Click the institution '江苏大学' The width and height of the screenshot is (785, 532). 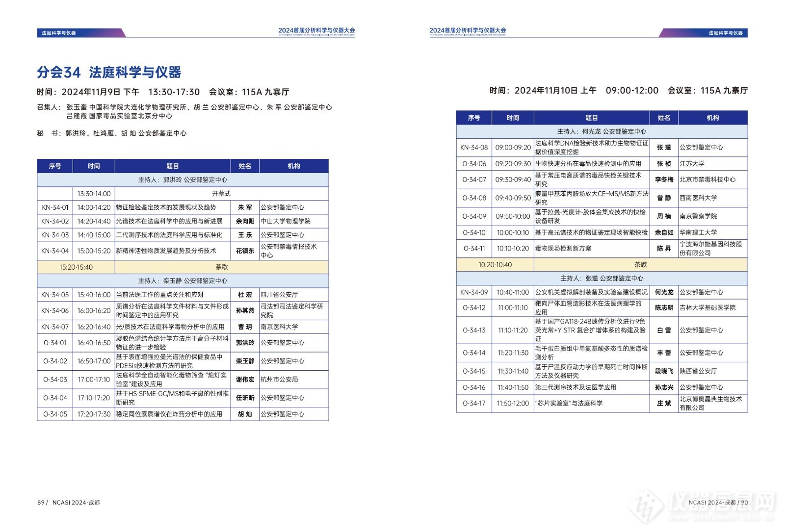coord(692,163)
